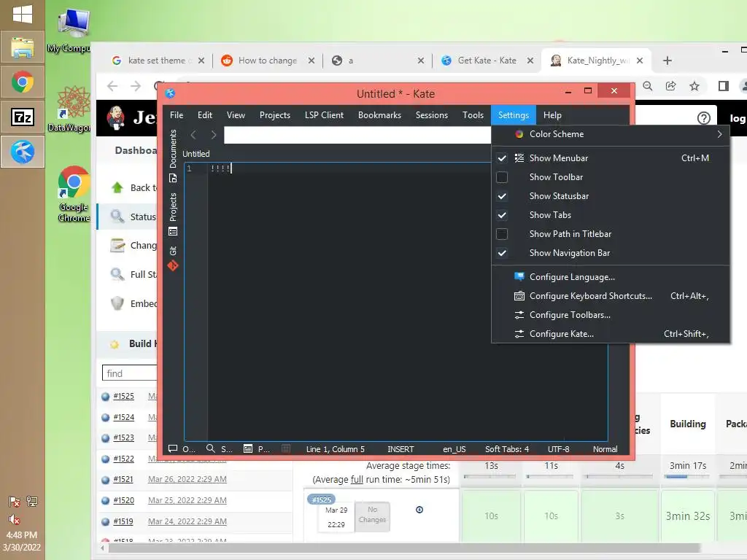Toggle Show Tabs checkbox
Viewport: 747px width, 560px height.
tap(502, 215)
